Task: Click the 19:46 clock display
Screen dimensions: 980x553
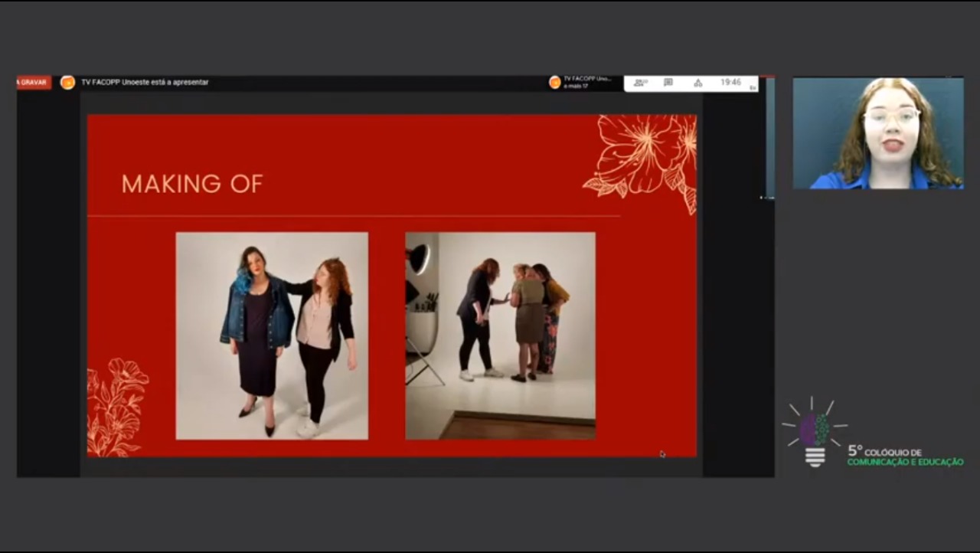Action: (x=730, y=82)
